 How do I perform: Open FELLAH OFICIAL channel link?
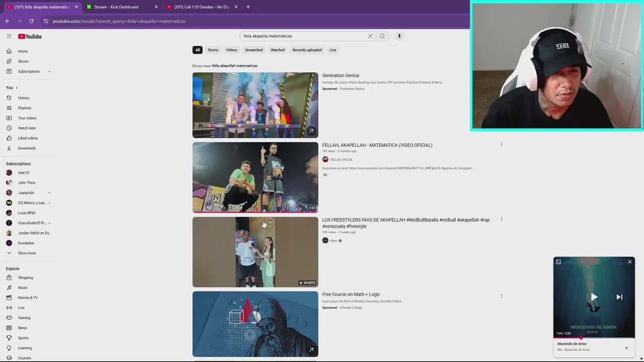click(341, 160)
